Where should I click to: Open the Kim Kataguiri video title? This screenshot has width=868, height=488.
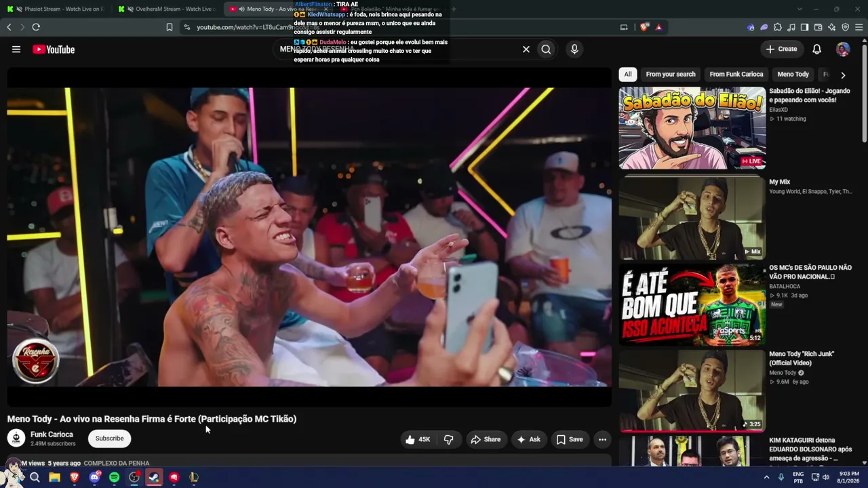[810, 449]
